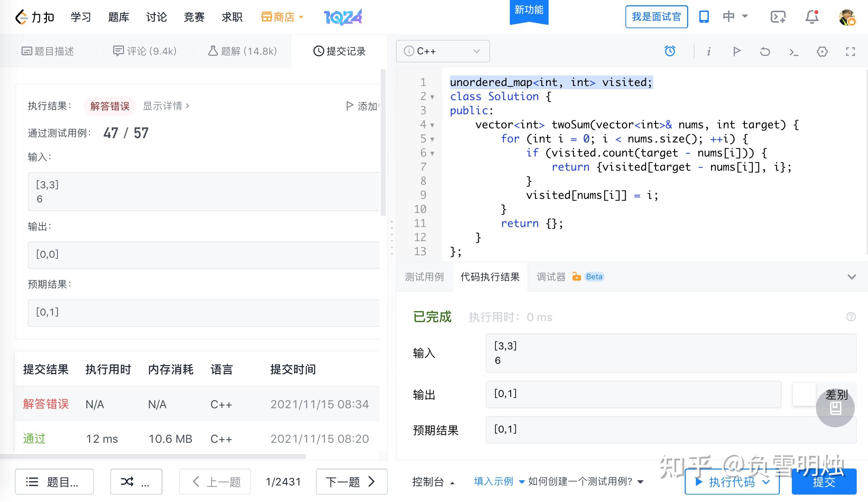Reset code with the revert arrow icon

[x=765, y=52]
